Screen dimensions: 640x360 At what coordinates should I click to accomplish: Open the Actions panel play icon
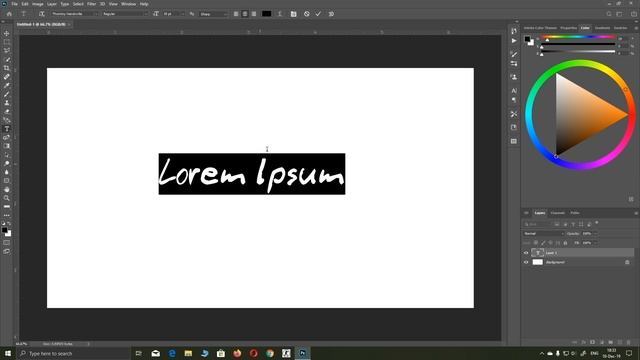514,41
